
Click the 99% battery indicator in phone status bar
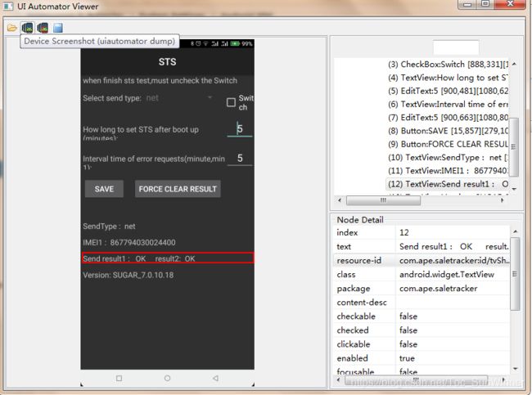click(x=241, y=43)
